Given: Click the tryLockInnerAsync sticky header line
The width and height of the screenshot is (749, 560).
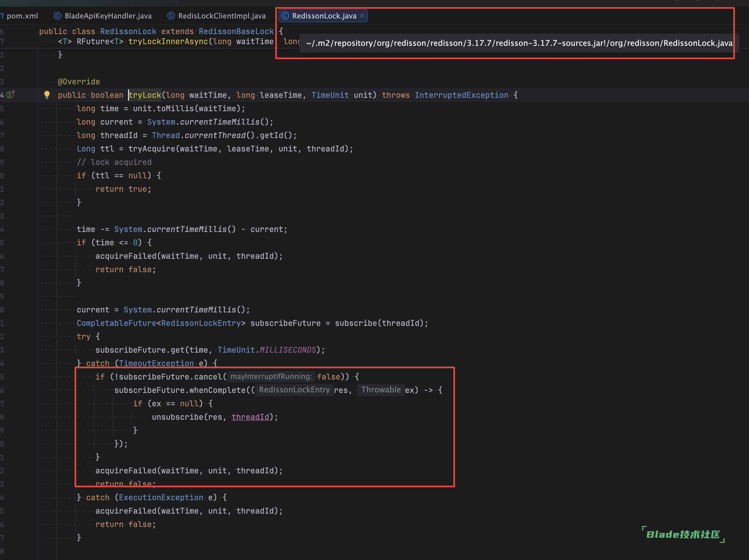Looking at the screenshot, I should tap(168, 42).
